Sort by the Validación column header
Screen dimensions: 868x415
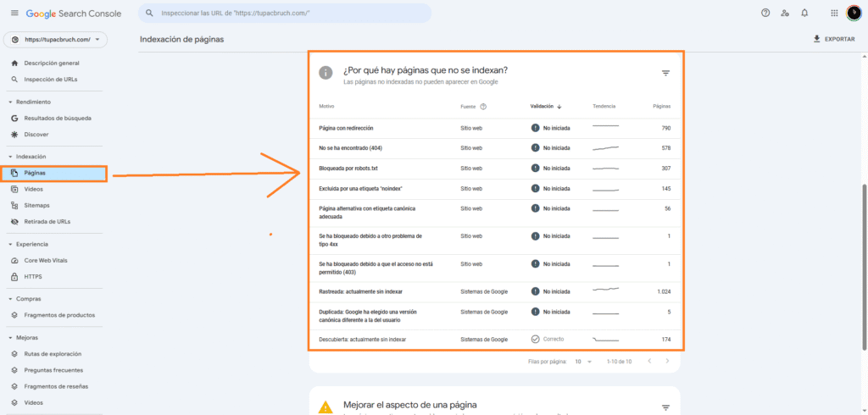point(546,106)
